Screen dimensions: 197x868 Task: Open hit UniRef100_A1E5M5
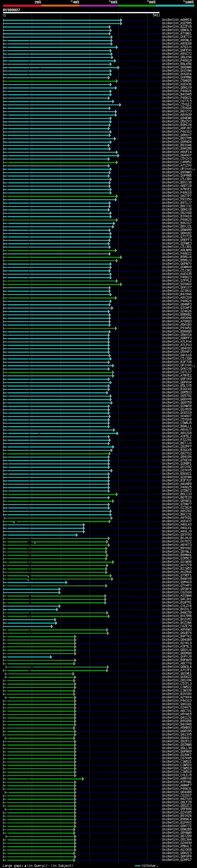pyautogui.click(x=177, y=23)
